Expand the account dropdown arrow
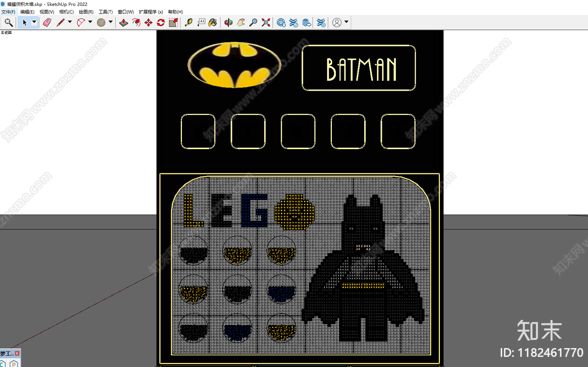588x367 pixels. [346, 22]
